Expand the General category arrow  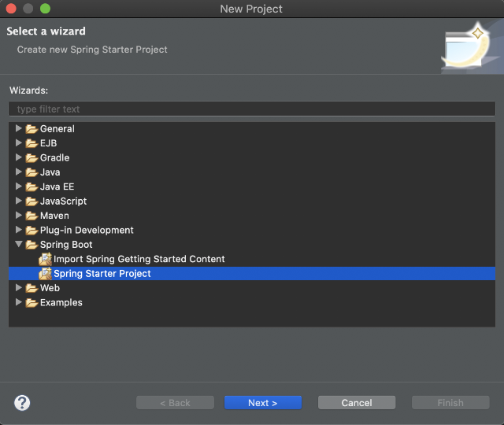click(x=19, y=128)
